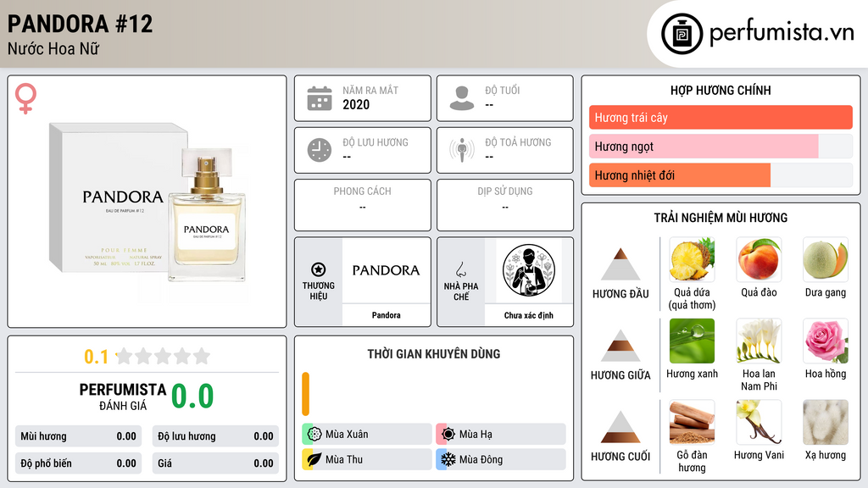
Task: Click the Chưa xác định perfumer label
Action: click(x=529, y=315)
